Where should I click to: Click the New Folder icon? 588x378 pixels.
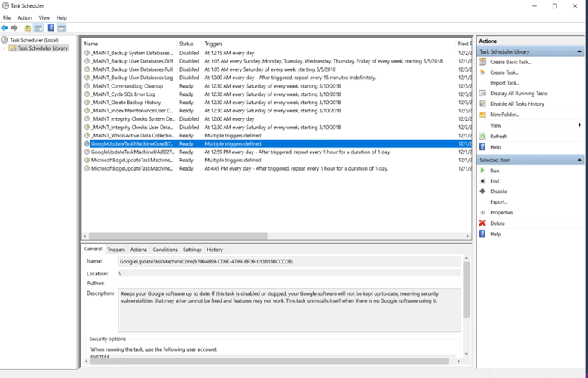pos(483,115)
